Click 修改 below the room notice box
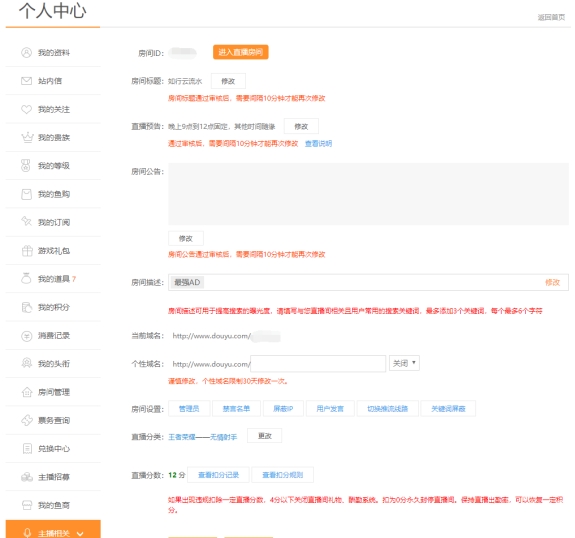The image size is (575, 538). tap(186, 238)
